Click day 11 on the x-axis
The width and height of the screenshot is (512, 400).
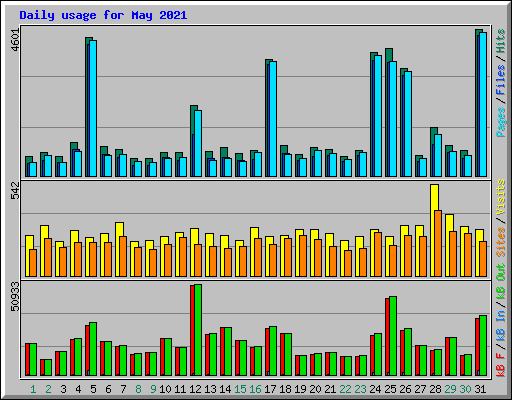point(180,389)
